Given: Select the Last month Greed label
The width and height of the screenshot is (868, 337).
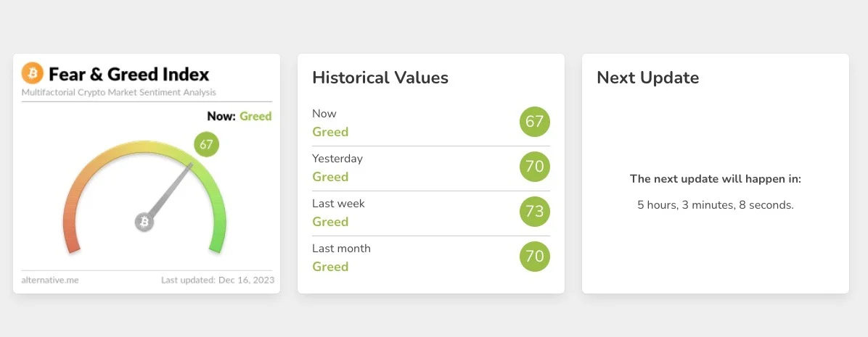Looking at the screenshot, I should [330, 267].
